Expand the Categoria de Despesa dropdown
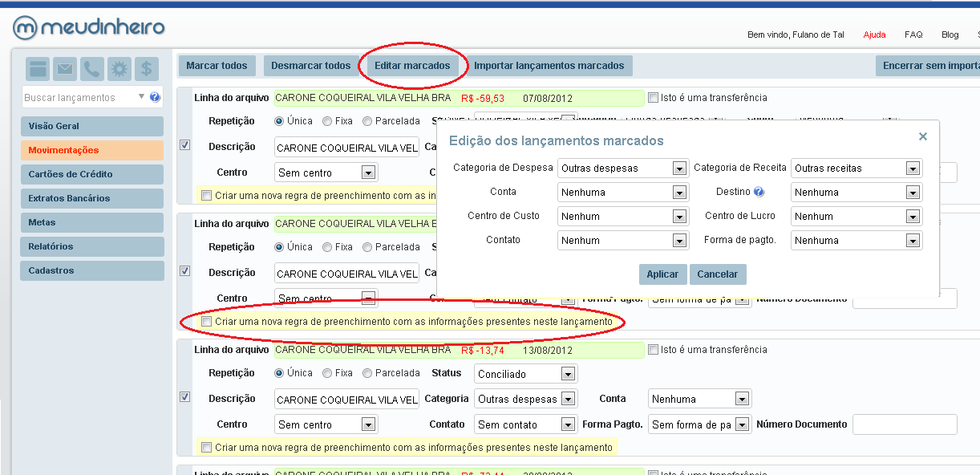Screen dimensions: 980x475 pos(679,168)
